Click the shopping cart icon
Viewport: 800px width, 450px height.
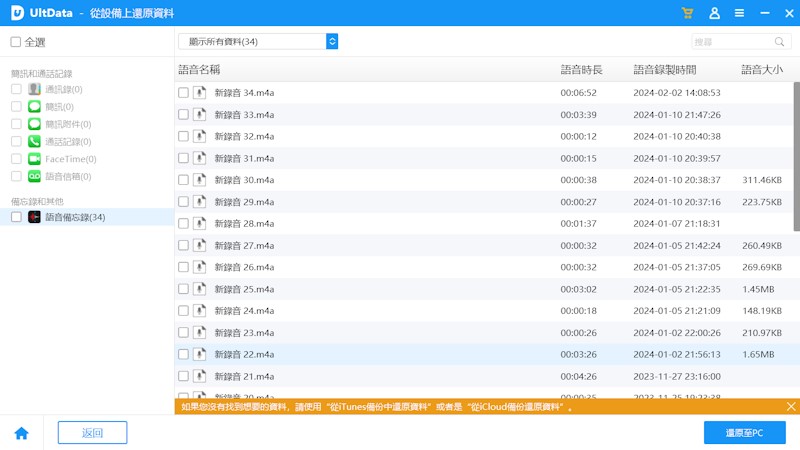[687, 13]
